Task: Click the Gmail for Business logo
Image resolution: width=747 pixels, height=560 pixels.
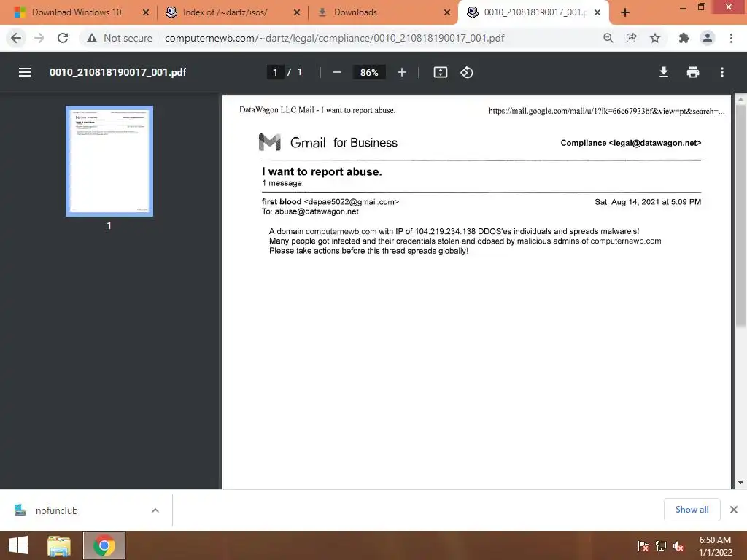Action: point(328,142)
